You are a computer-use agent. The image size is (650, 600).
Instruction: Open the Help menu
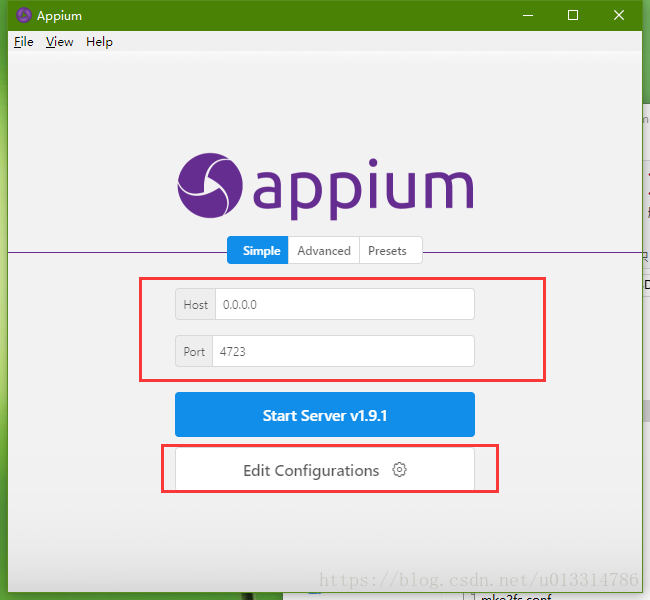pos(99,42)
